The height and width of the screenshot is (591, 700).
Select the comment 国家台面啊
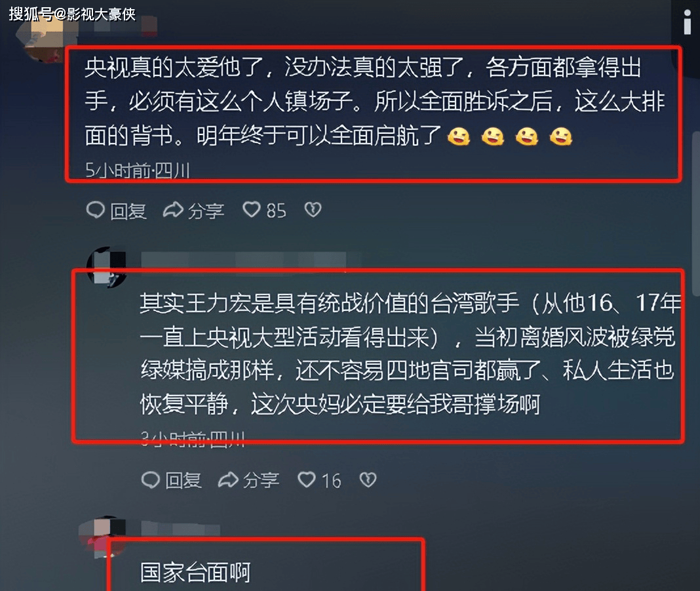click(195, 573)
